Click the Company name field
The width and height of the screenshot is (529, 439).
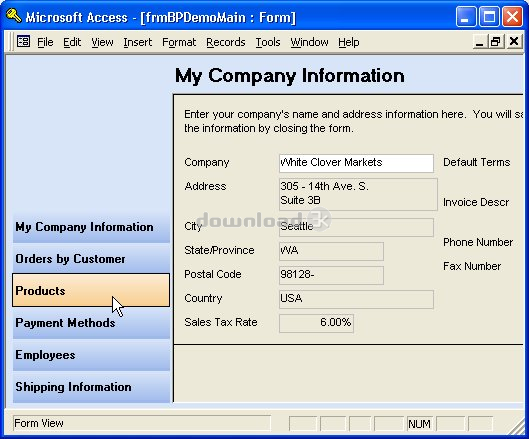tap(356, 163)
